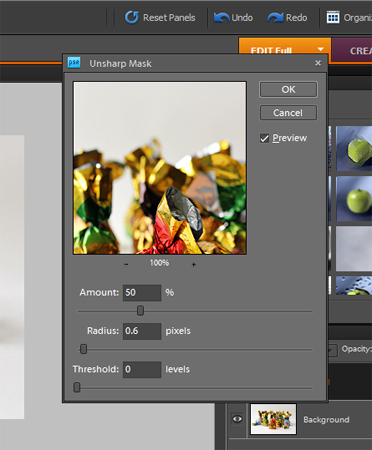
Task: Click the Radius slider handle
Action: (x=83, y=349)
